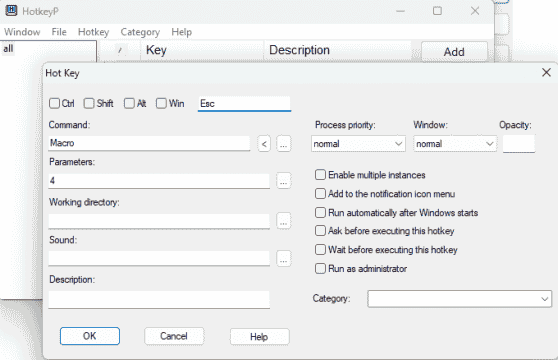The width and height of the screenshot is (558, 360).
Task: Click the HotkeyP app icon in title bar
Action: pyautogui.click(x=11, y=11)
